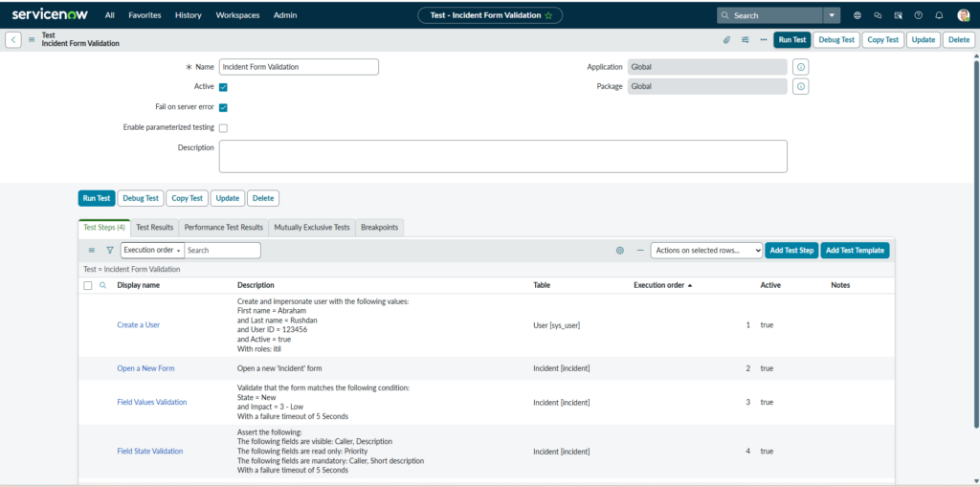Click the Add Test Step button
The image size is (980, 487).
coord(791,250)
